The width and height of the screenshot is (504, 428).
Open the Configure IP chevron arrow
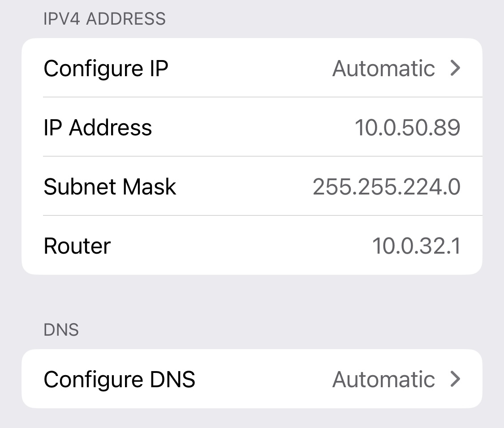455,68
